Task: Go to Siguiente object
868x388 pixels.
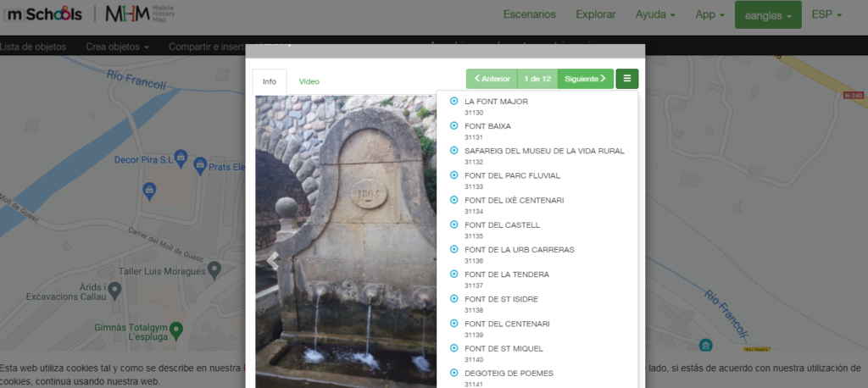Action: (x=585, y=79)
